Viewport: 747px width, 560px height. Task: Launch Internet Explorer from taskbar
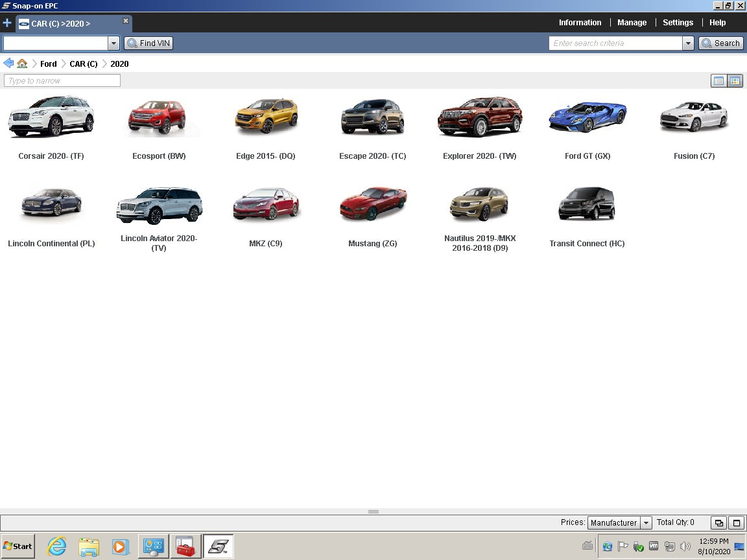coord(56,546)
